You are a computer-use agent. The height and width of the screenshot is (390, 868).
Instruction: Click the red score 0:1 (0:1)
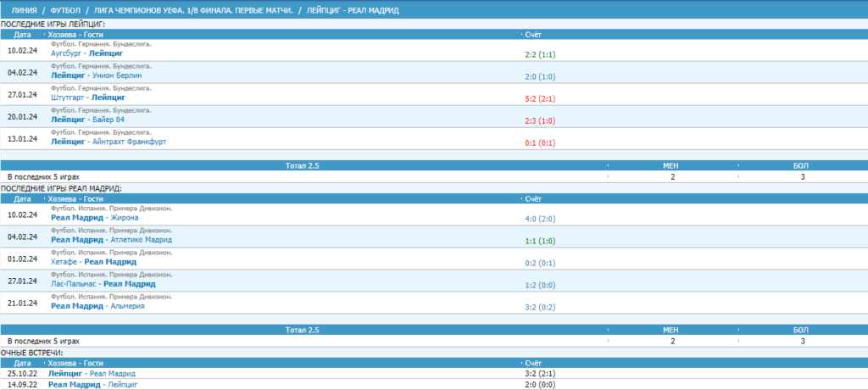(540, 143)
